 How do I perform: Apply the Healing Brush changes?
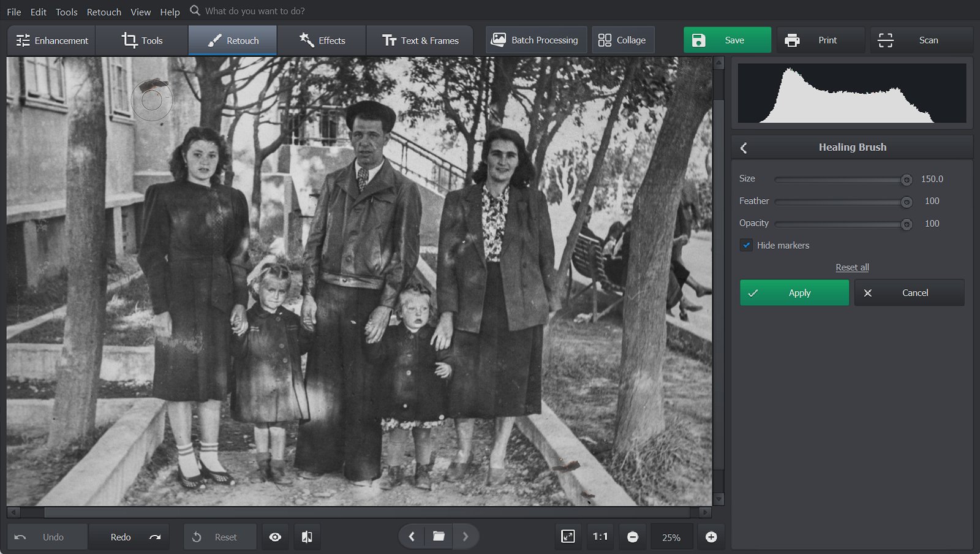click(x=794, y=293)
